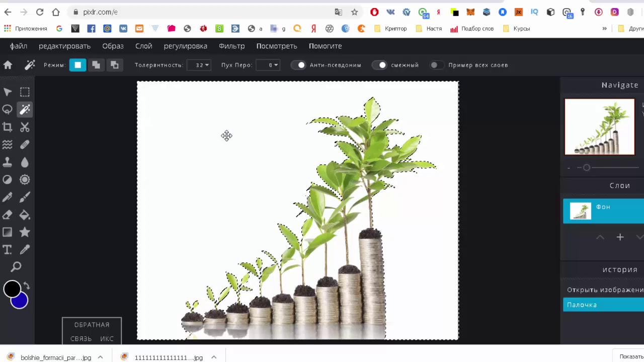Bookmark this page with star icon

(x=354, y=12)
